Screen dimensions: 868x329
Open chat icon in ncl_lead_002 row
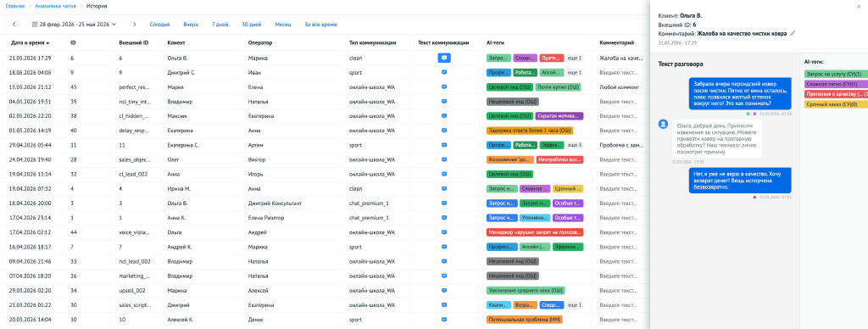444,261
